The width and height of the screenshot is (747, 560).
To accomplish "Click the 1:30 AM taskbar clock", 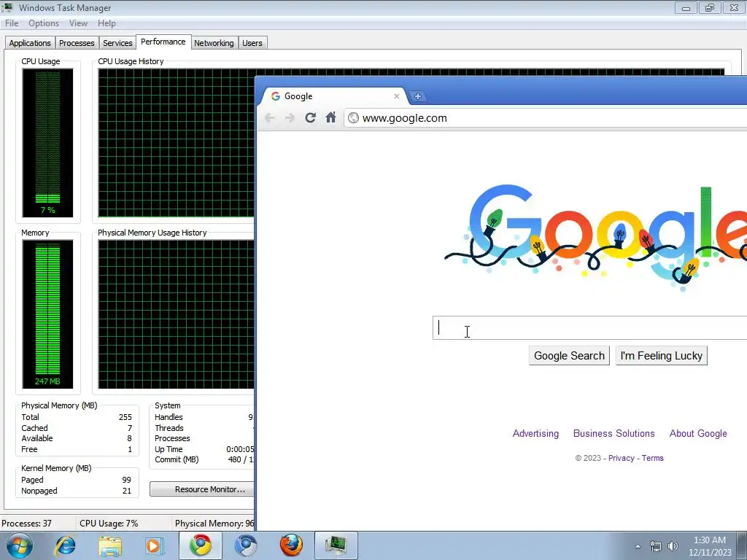I will pos(710,546).
